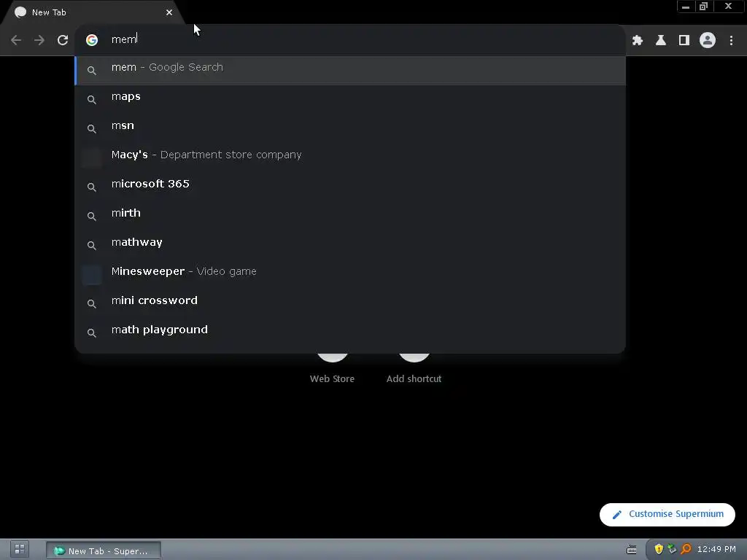
Task: Click inside the address bar text 'mem'
Action: pos(124,39)
